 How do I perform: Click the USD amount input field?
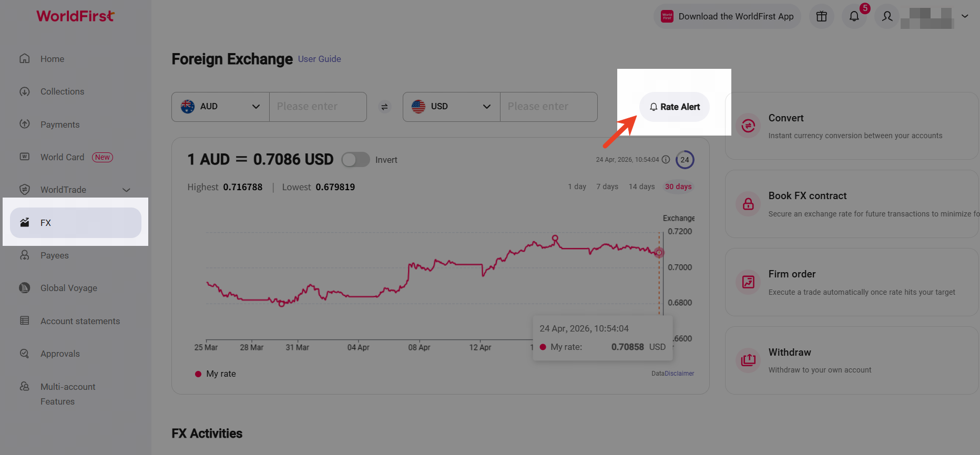(x=549, y=107)
